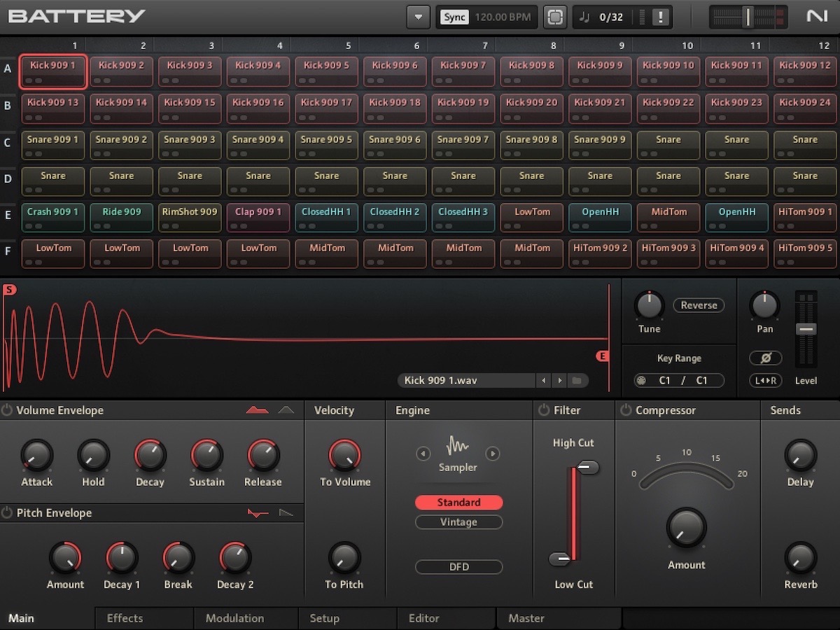
Task: Click the Pitch Envelope Amount knob
Action: (x=65, y=558)
